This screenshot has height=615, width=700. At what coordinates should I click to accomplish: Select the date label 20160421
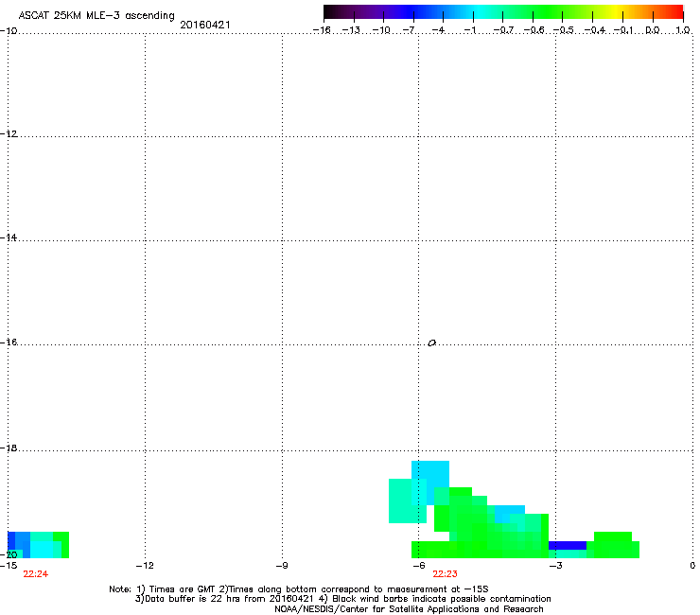205,25
